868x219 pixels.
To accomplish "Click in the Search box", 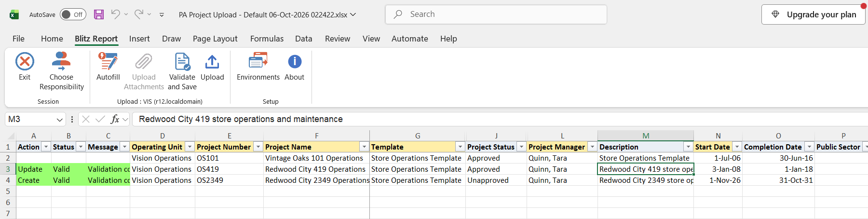I will coord(496,14).
